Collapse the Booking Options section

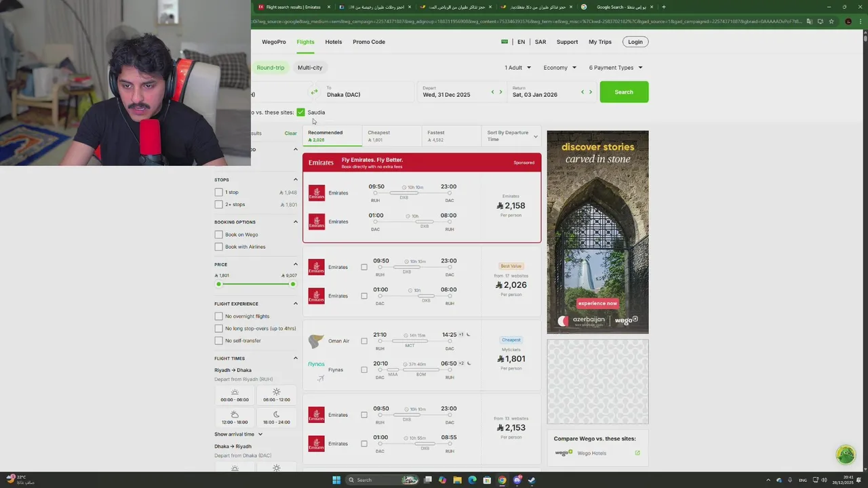pos(296,222)
